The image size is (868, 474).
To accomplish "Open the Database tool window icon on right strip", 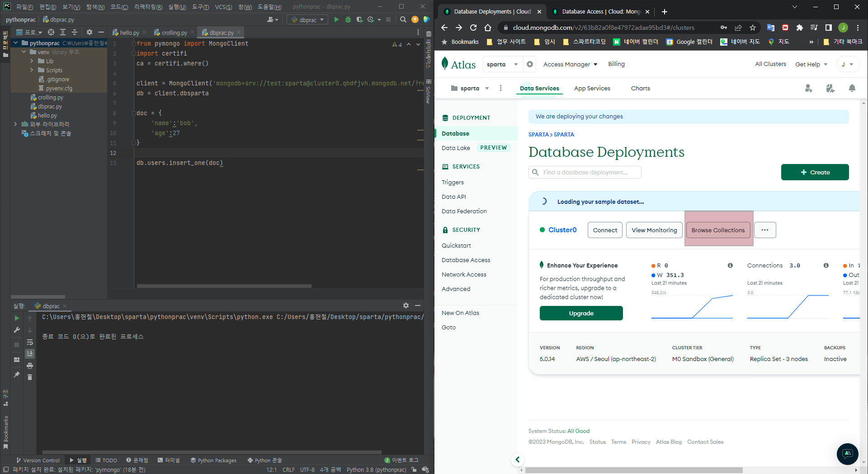I will coord(429,34).
